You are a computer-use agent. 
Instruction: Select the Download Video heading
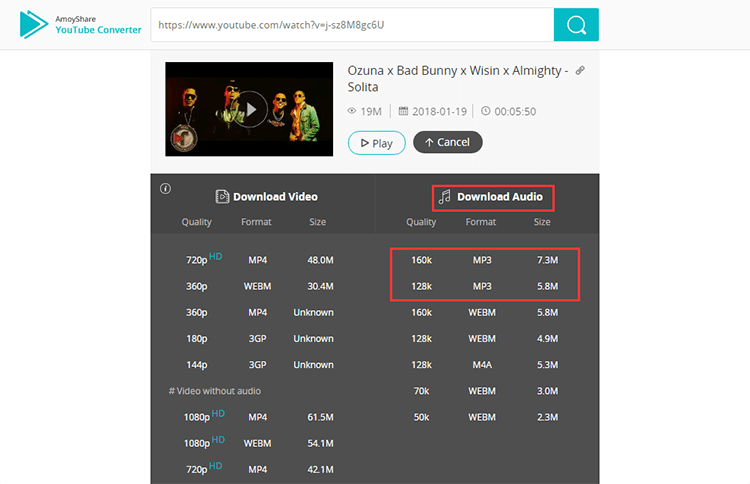tap(276, 197)
